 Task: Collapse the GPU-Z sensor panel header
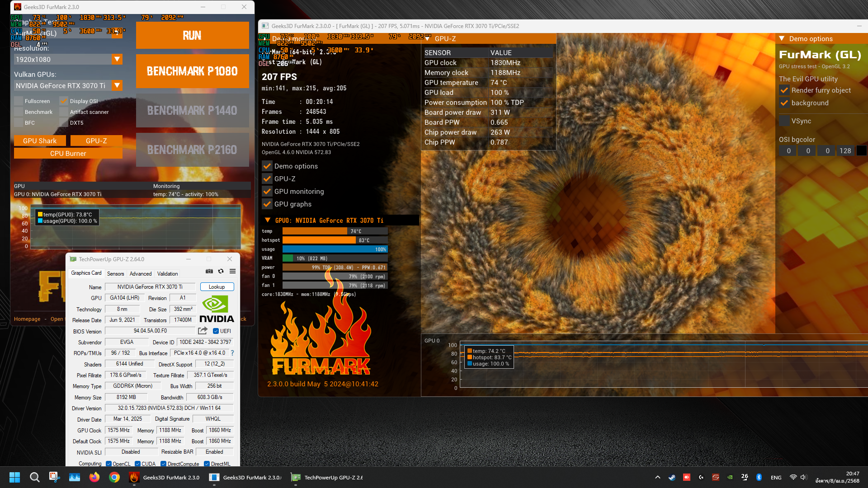click(428, 38)
